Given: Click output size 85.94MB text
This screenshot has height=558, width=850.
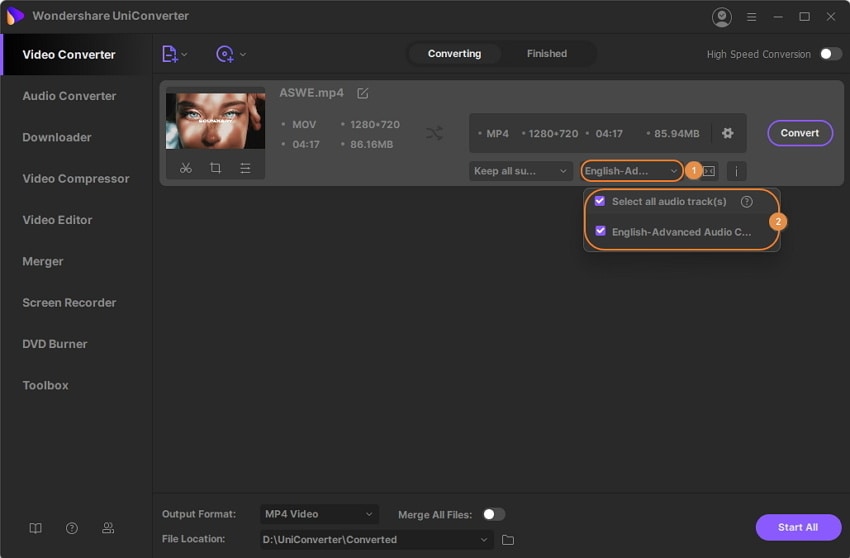Looking at the screenshot, I should click(677, 133).
